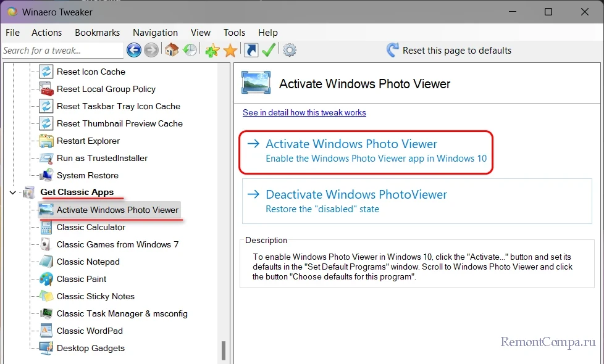
Task: Select 'Classic WordPad' tree row text
Action: pyautogui.click(x=90, y=331)
